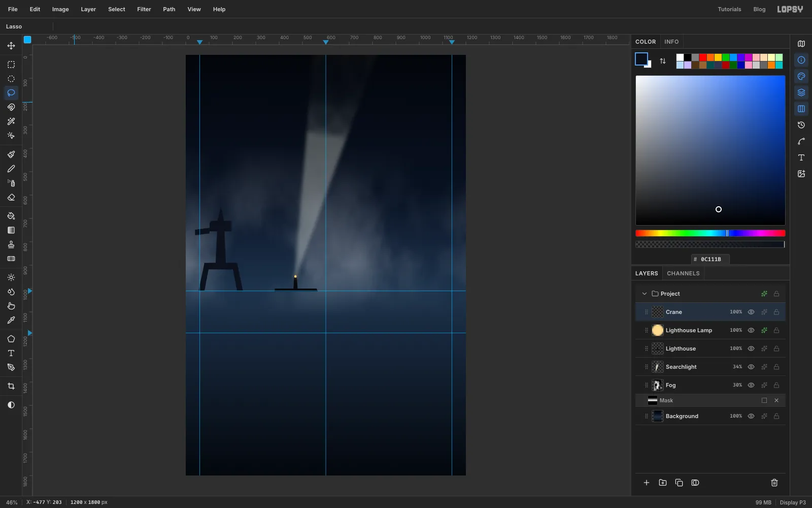Click the hex color field 0C111B
The image size is (812, 508).
710,259
